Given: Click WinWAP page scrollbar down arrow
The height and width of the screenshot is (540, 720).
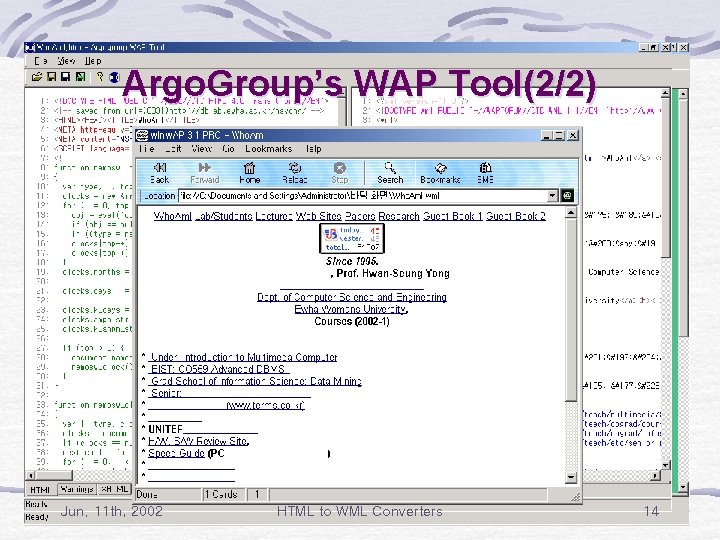Looking at the screenshot, I should (570, 478).
